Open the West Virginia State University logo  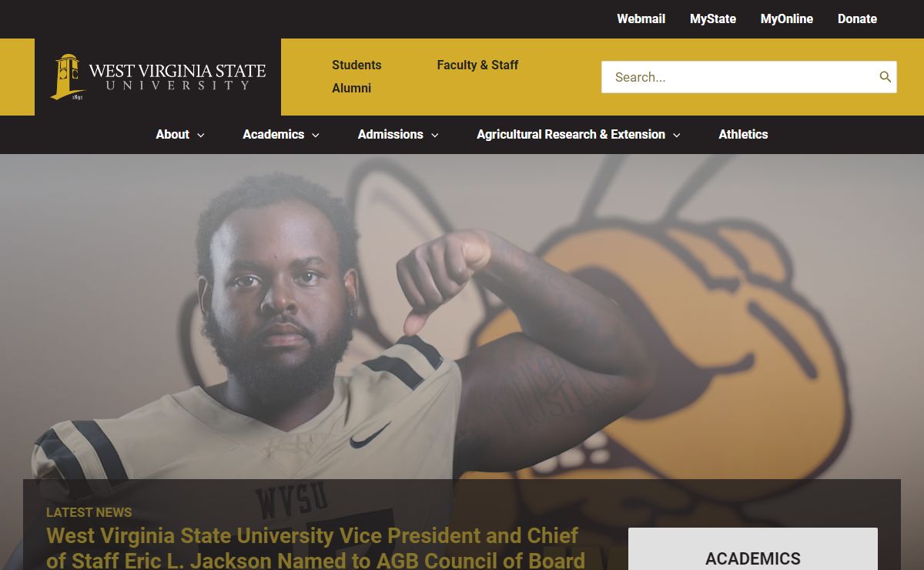(158, 77)
